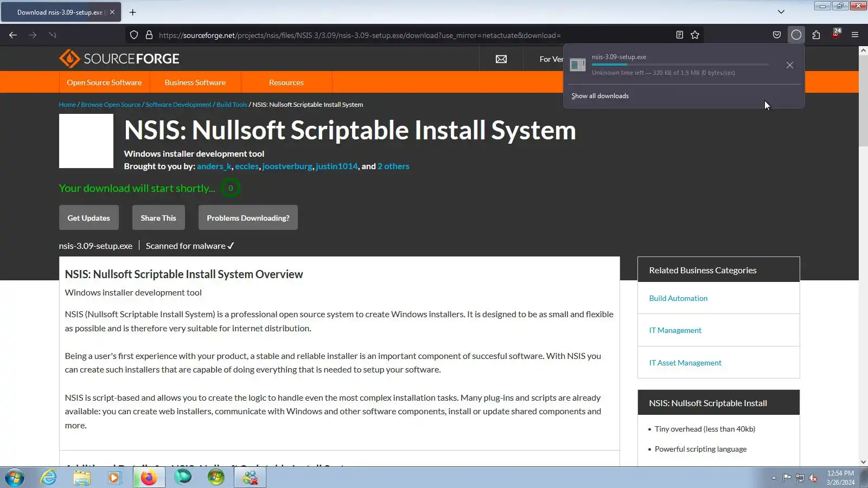Click the Home breadcrumb link
868x488 pixels.
(67, 105)
